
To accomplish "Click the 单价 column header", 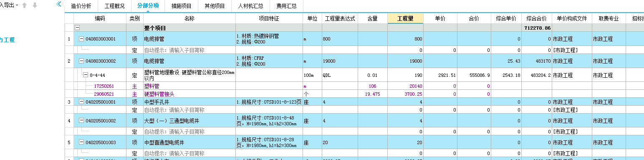I will 440,18.
